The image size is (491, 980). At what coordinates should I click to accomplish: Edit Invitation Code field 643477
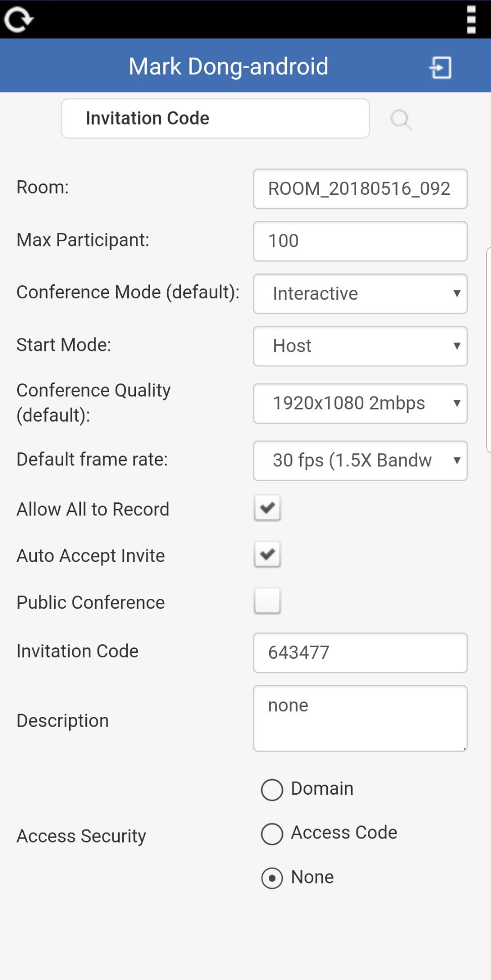tap(360, 653)
